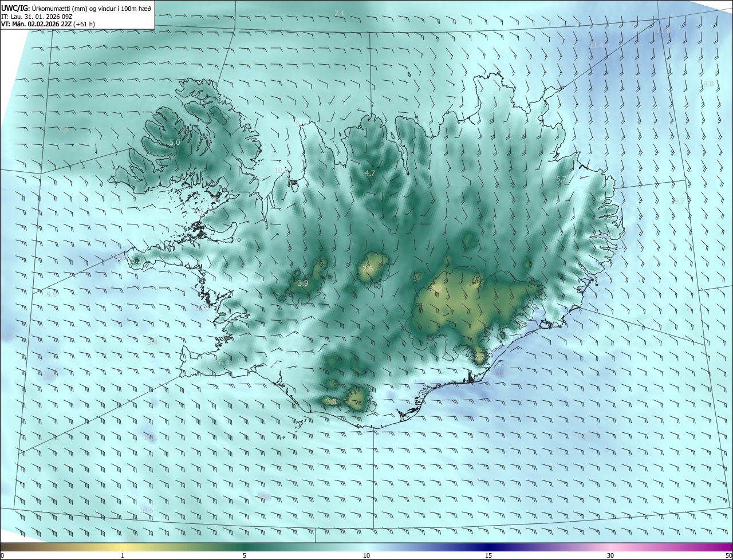Click the 3.9 value on the map
Viewport: 733px width, 560px height.
(304, 283)
